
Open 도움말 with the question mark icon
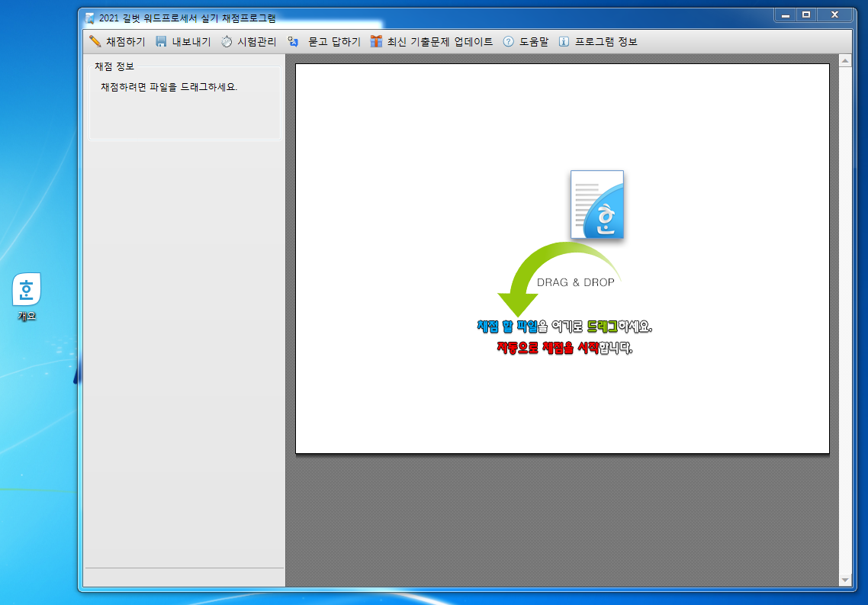(x=508, y=41)
